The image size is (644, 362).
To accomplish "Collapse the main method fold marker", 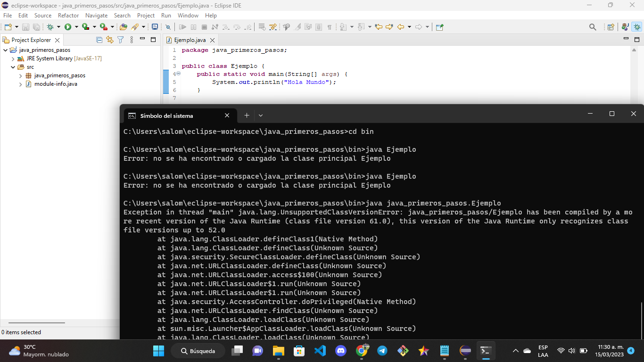I will [x=179, y=74].
